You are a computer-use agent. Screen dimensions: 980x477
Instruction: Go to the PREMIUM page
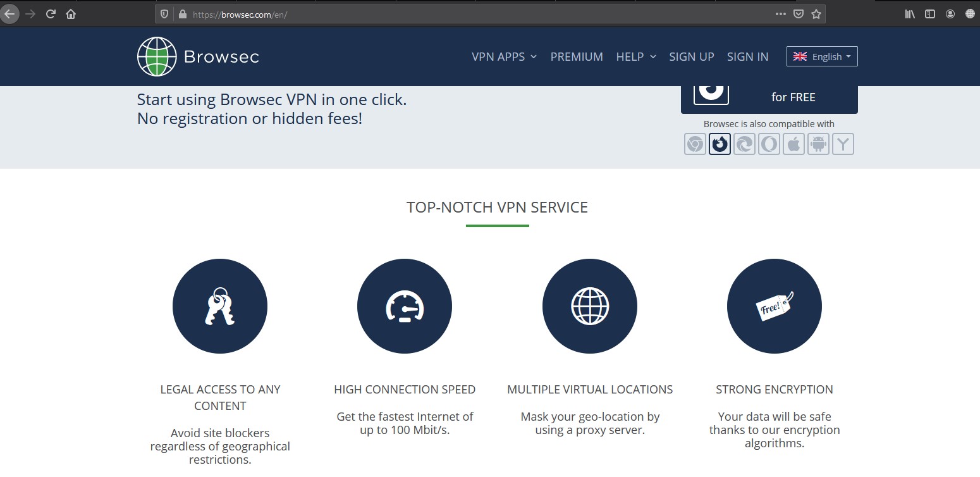577,56
